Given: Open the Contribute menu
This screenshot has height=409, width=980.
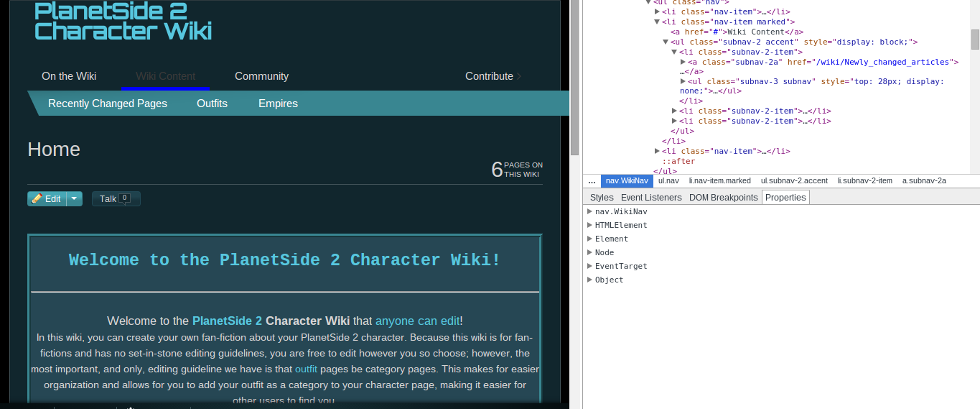Looking at the screenshot, I should pyautogui.click(x=489, y=76).
